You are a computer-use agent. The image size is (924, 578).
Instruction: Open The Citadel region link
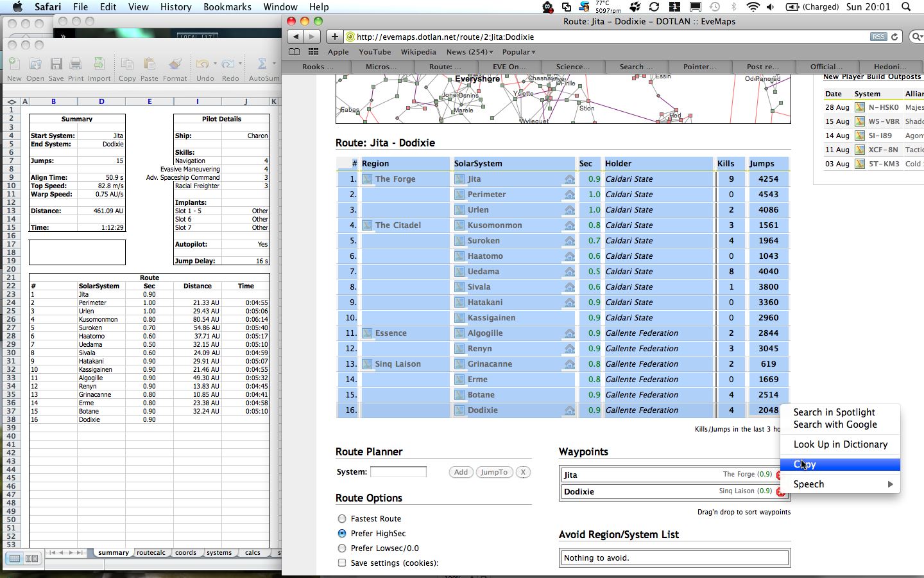398,225
